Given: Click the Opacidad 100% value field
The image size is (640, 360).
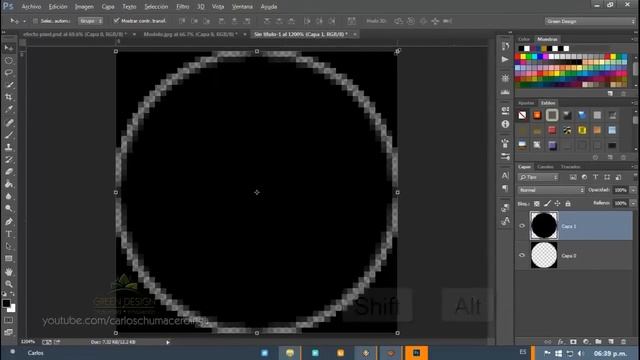Looking at the screenshot, I should point(621,190).
